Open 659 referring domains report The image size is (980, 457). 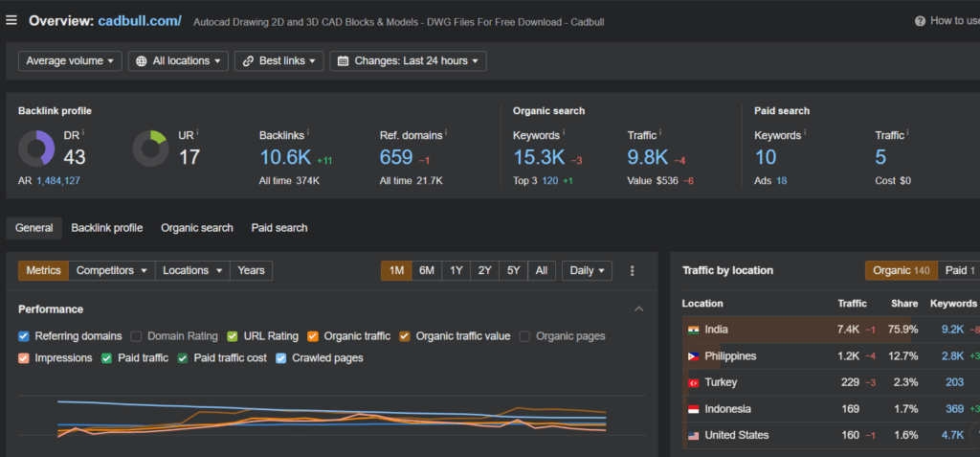(396, 156)
